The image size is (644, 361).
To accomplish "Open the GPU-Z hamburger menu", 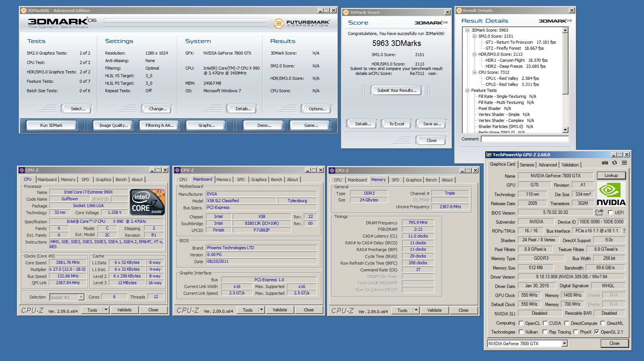I will coord(624,163).
